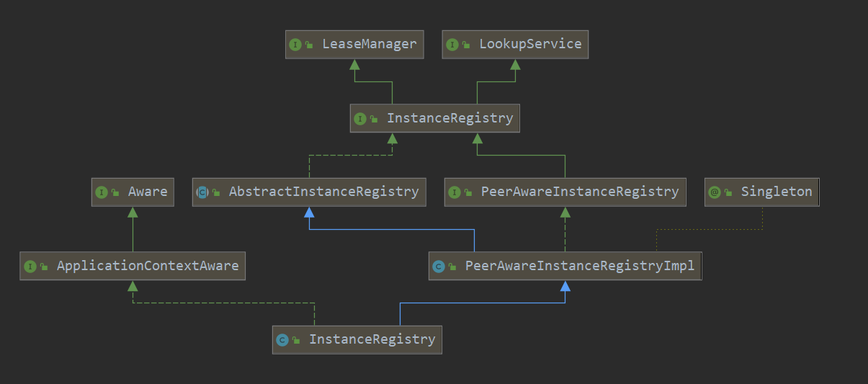Image resolution: width=868 pixels, height=384 pixels.
Task: Click the interface icon on LookupService
Action: point(452,45)
